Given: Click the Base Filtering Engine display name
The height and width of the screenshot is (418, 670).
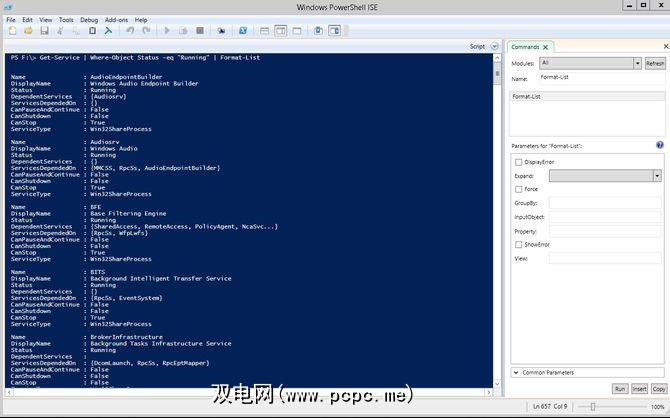Looking at the screenshot, I should click(128, 213).
